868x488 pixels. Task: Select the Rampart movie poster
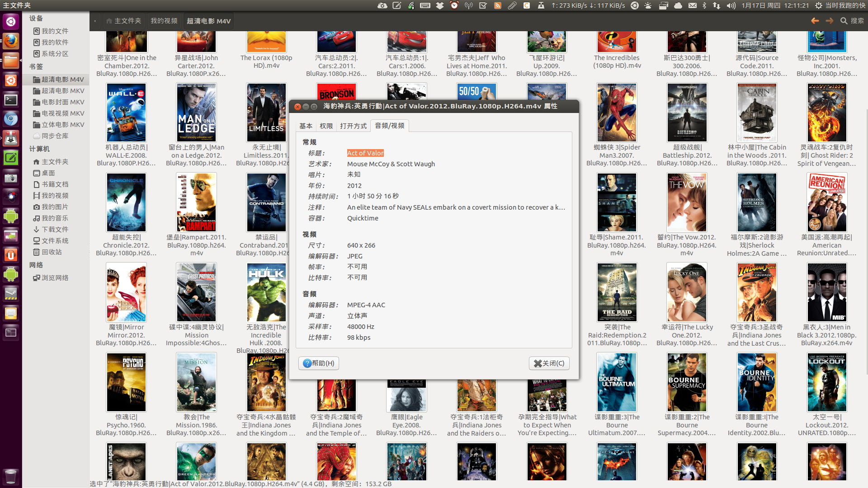tap(196, 202)
